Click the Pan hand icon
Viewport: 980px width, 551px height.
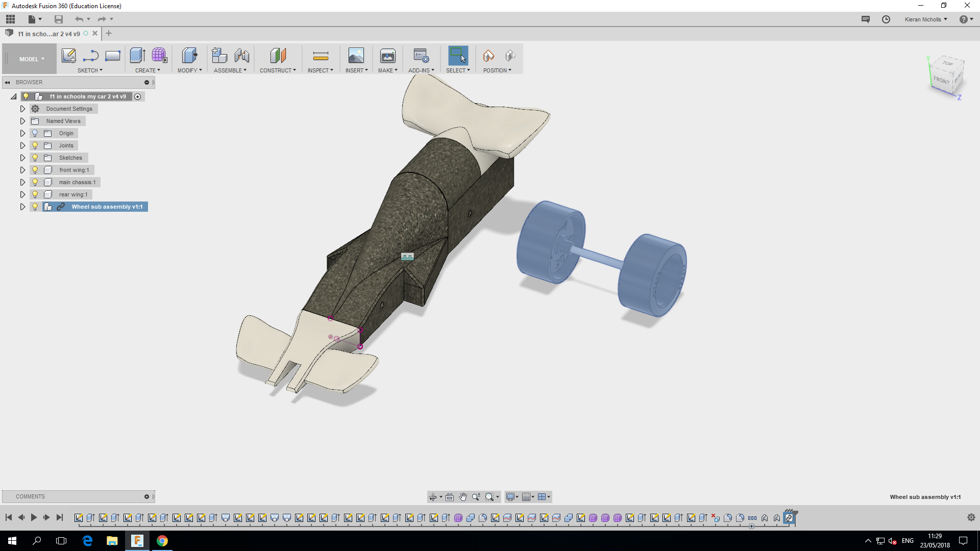tap(463, 497)
